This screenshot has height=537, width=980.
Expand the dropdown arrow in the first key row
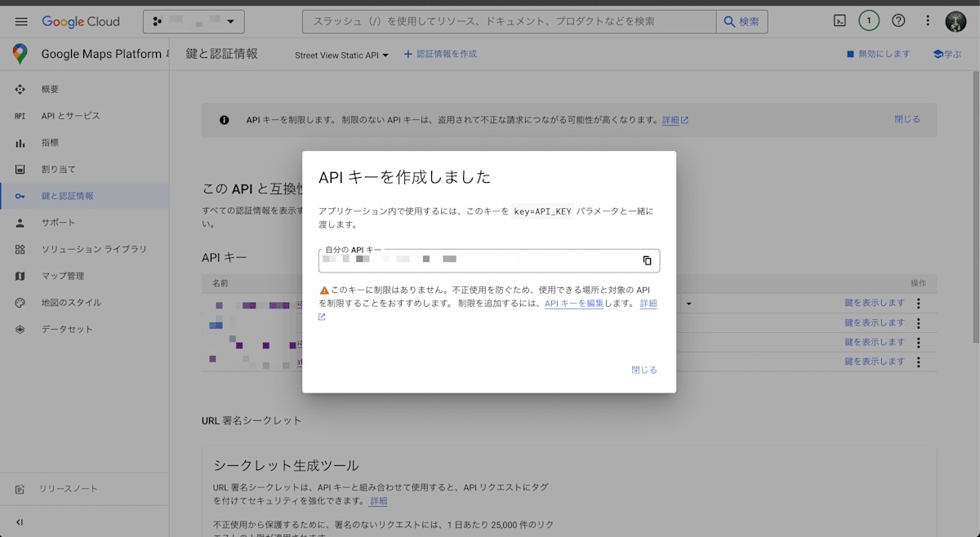coord(688,304)
